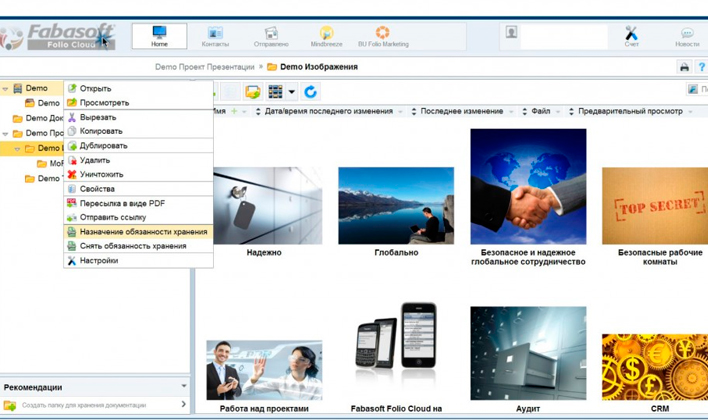Open help via the question mark icon
Screen dimensions: 708x420
(x=701, y=67)
